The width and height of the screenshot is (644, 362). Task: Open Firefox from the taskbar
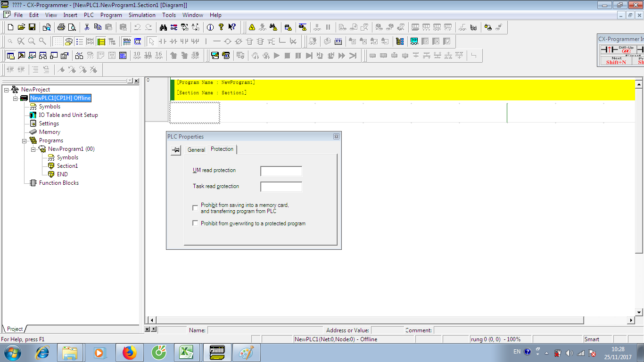[129, 353]
